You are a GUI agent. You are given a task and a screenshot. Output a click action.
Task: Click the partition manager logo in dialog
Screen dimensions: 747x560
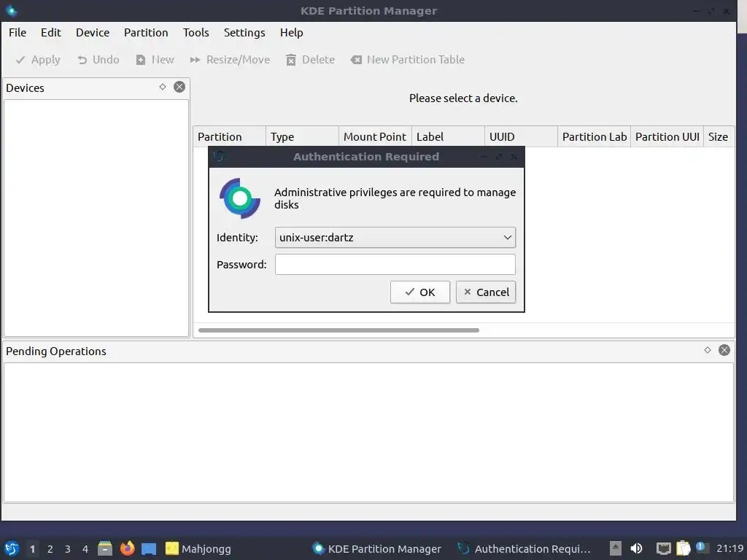point(239,198)
